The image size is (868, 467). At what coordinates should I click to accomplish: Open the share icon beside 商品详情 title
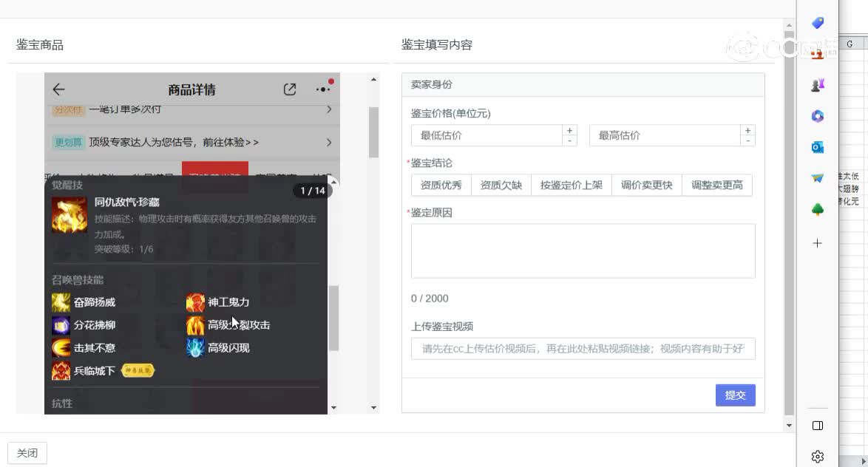(x=289, y=89)
